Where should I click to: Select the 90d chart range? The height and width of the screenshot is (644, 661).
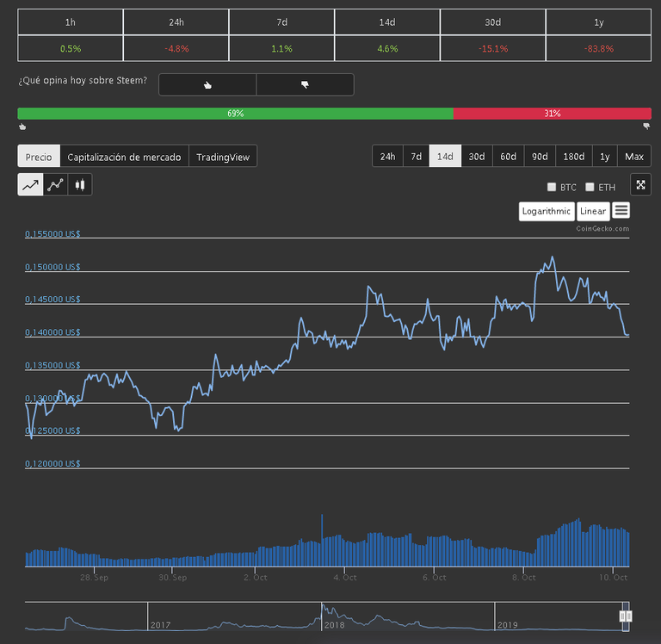pos(540,156)
